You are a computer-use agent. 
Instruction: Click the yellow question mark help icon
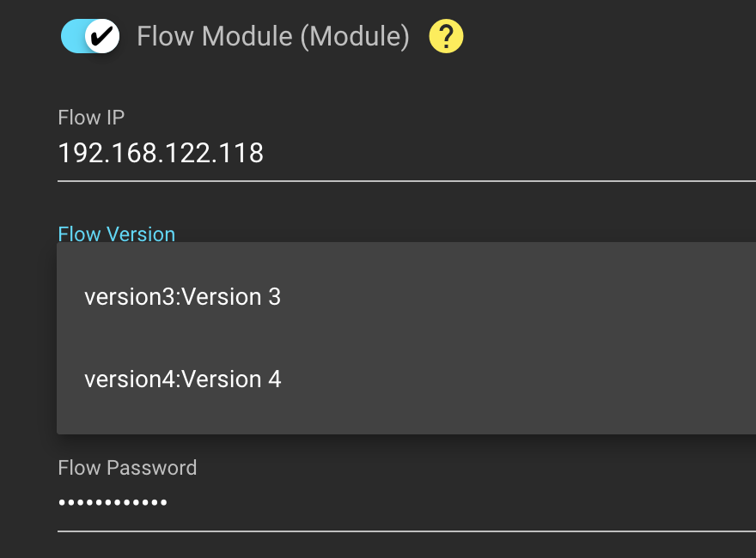pyautogui.click(x=446, y=37)
